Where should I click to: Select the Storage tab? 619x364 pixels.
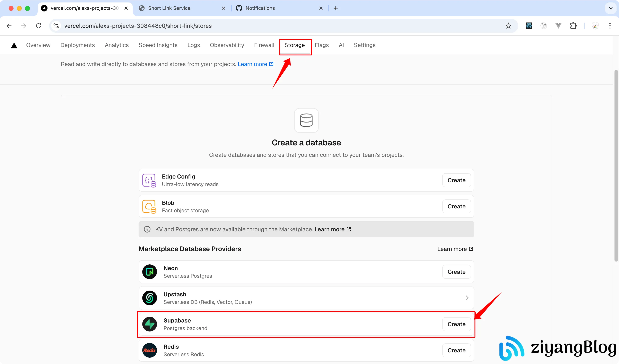click(x=295, y=45)
